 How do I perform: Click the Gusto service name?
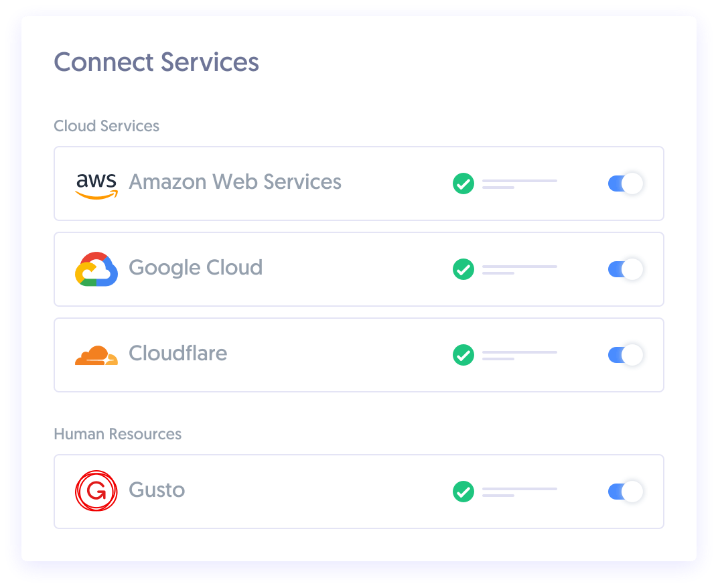157,490
